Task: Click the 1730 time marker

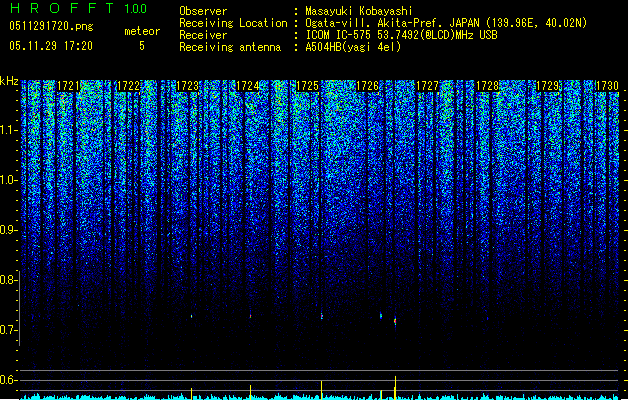Action: [607, 86]
